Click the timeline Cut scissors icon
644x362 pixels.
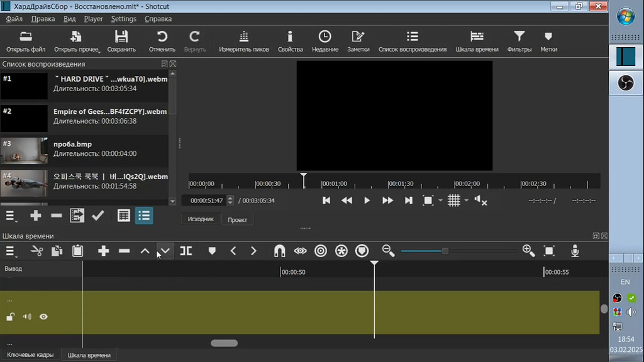[36, 251]
